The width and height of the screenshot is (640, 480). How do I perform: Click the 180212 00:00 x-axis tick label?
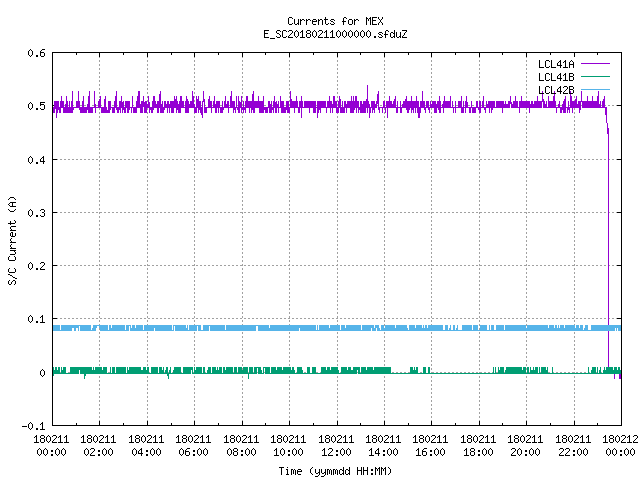620,446
